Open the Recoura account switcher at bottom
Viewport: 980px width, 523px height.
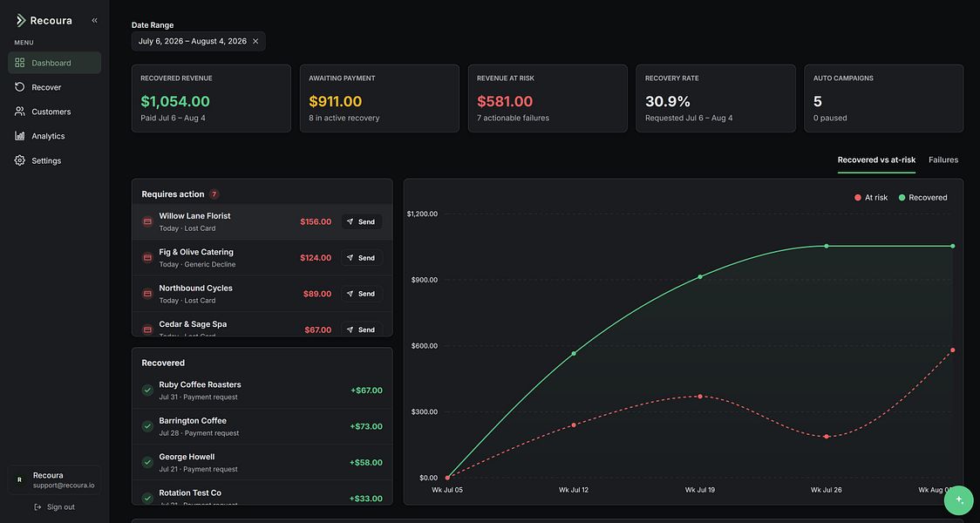(54, 480)
